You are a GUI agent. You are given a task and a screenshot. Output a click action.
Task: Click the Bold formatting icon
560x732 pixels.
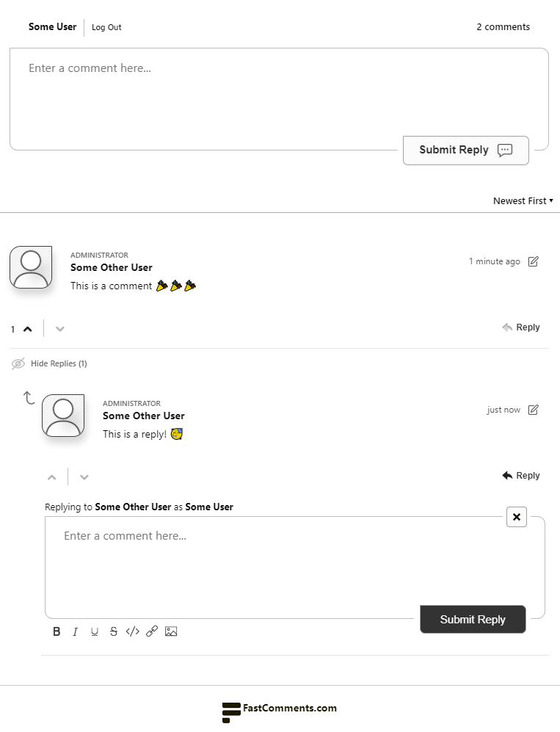click(57, 631)
